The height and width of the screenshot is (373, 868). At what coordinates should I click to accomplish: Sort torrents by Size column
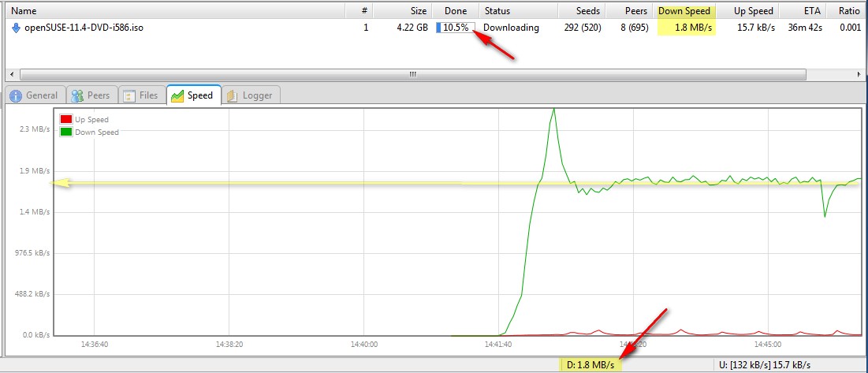point(402,10)
